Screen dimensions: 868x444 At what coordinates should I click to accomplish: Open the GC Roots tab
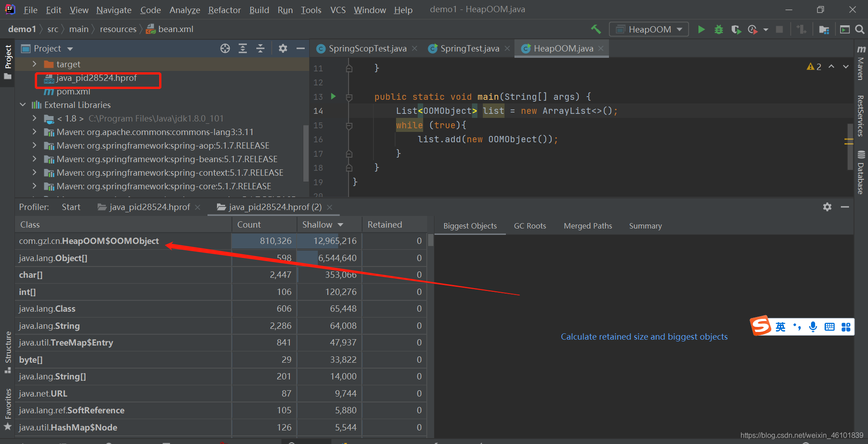point(530,226)
